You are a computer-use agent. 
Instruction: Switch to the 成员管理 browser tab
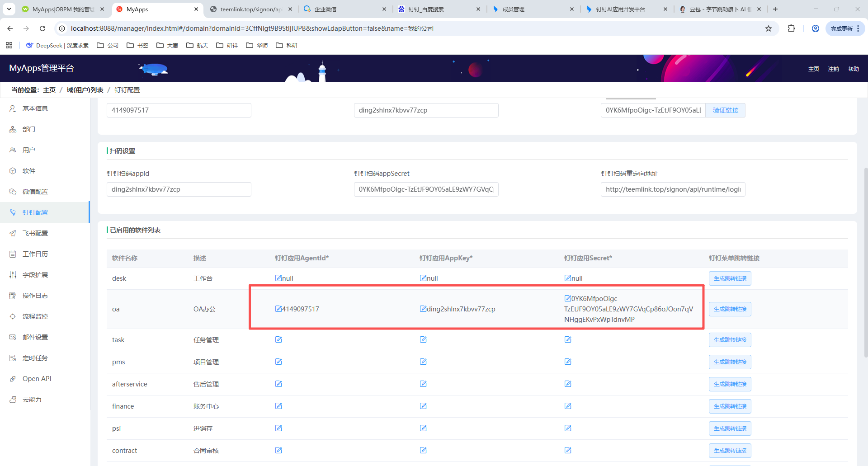tap(533, 9)
